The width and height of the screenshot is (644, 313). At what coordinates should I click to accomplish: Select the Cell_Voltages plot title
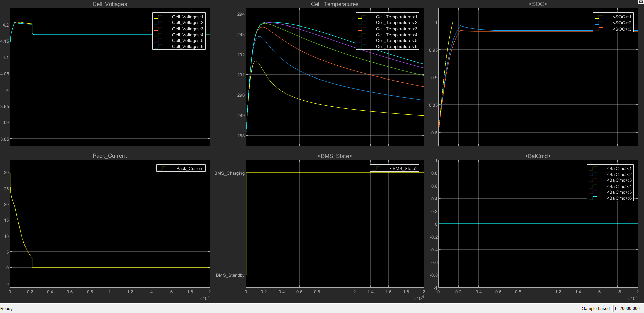click(x=110, y=4)
